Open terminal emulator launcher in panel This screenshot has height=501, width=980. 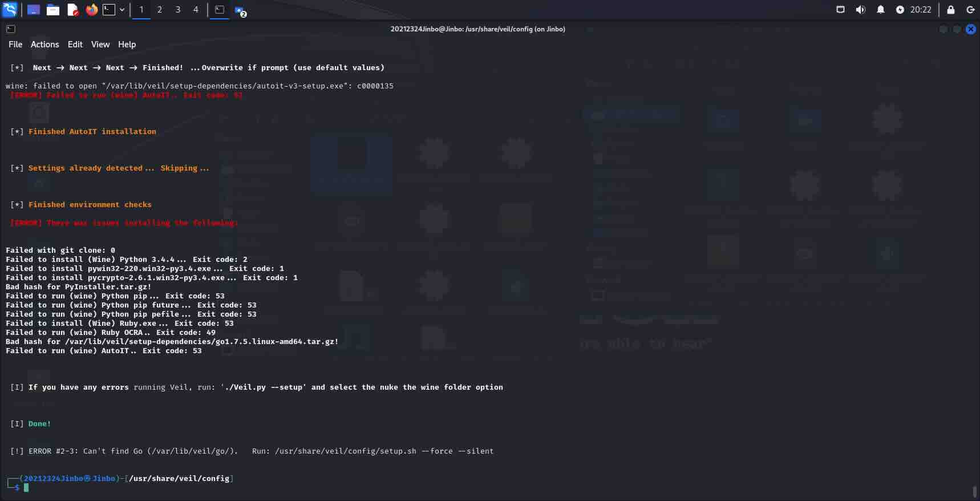click(x=109, y=10)
